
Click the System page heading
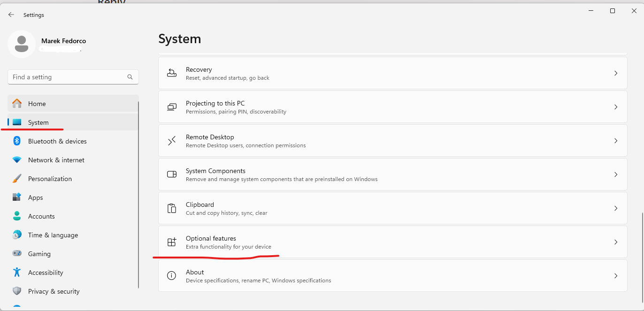(x=180, y=39)
